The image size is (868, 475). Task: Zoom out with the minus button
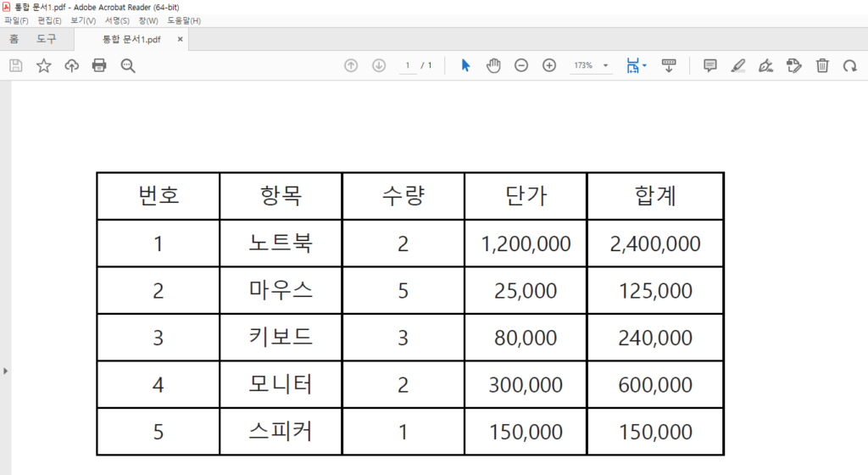pyautogui.click(x=521, y=65)
